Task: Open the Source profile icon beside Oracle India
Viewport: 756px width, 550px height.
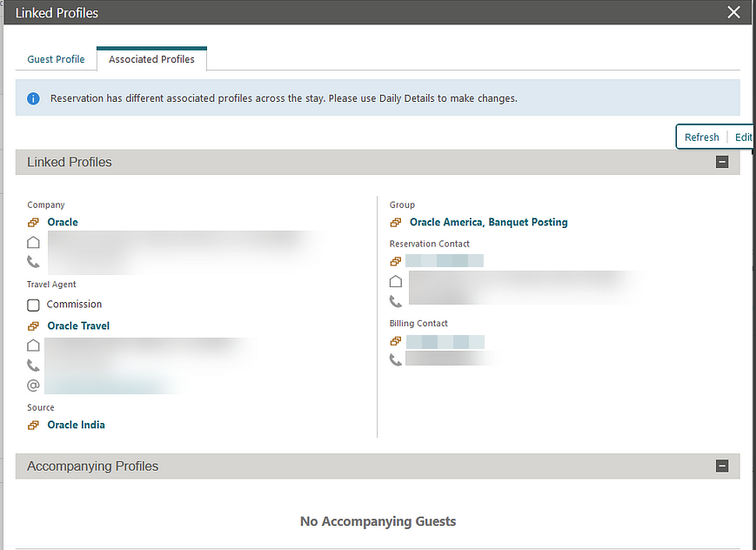Action: point(33,425)
